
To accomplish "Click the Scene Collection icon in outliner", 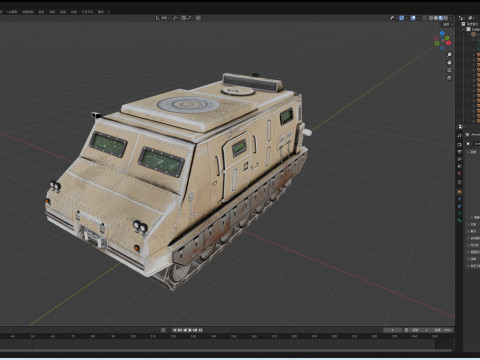I will pos(463,24).
